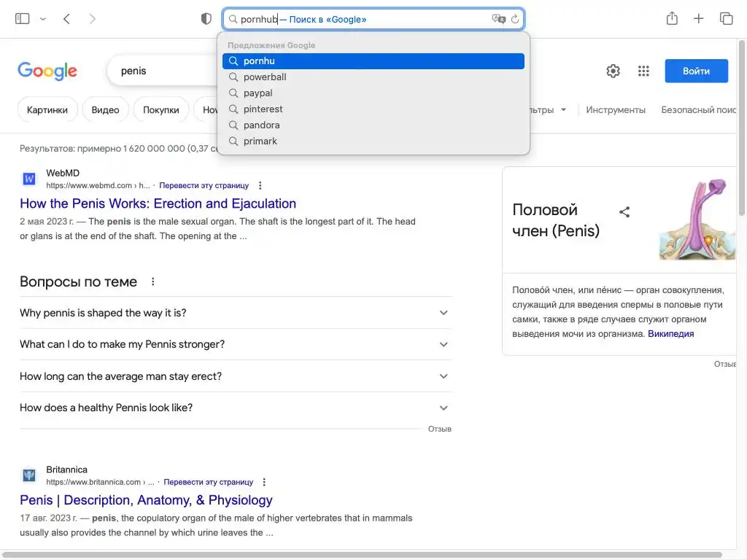
Task: Expand "Why pennis is shaped the way it is?"
Action: [x=444, y=313]
